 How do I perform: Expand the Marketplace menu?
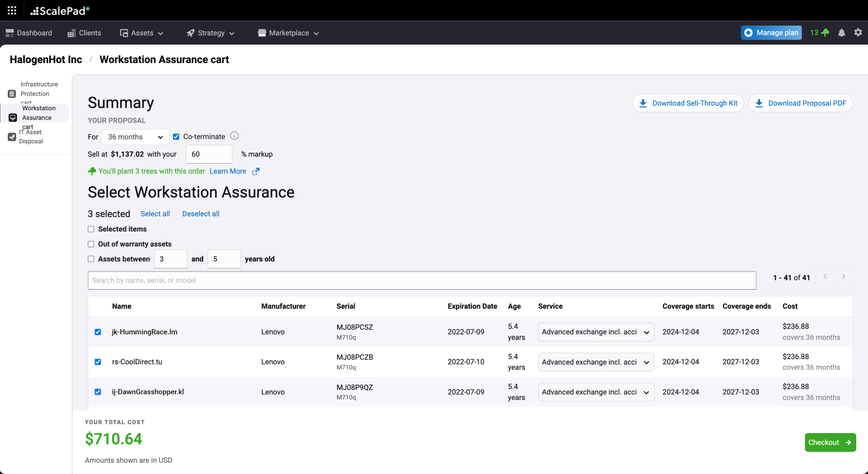coord(289,33)
